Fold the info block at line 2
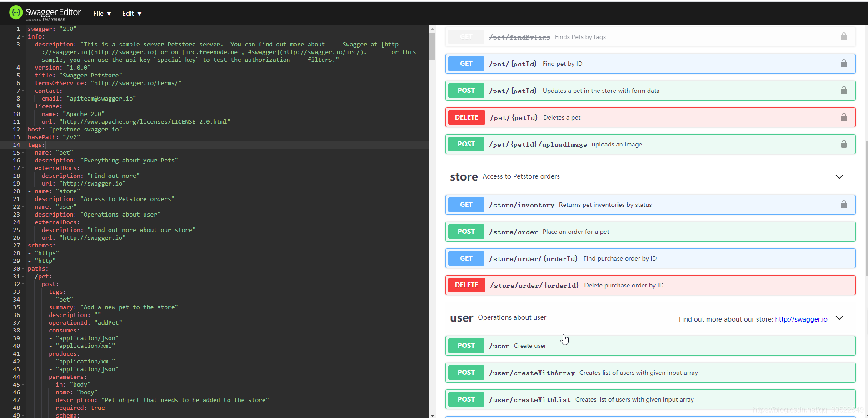 [x=23, y=37]
